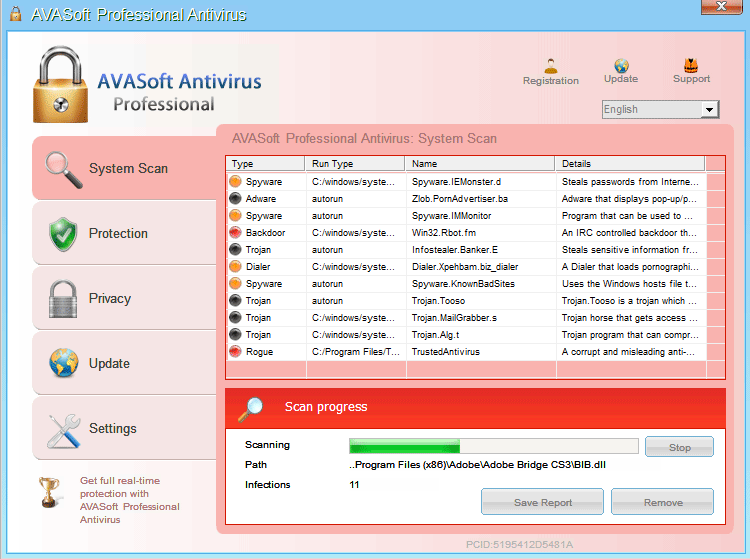Screen dimensions: 750x559
Task: Select the Spyware.IEMonster.d row
Action: coord(456,182)
